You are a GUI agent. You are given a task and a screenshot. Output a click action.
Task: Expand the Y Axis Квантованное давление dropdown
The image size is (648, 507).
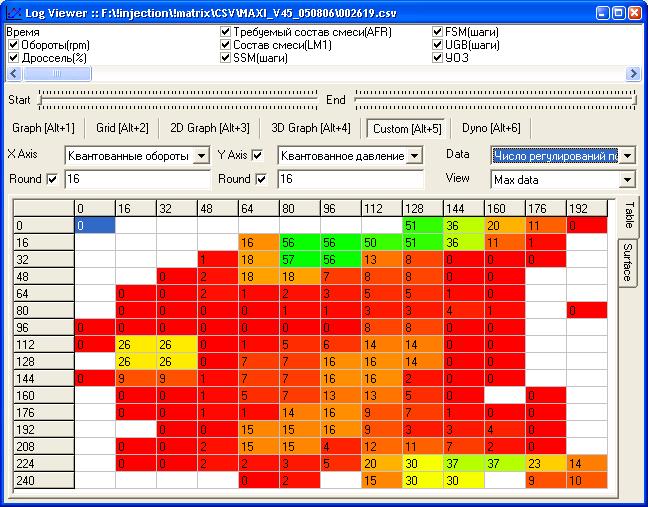click(426, 156)
